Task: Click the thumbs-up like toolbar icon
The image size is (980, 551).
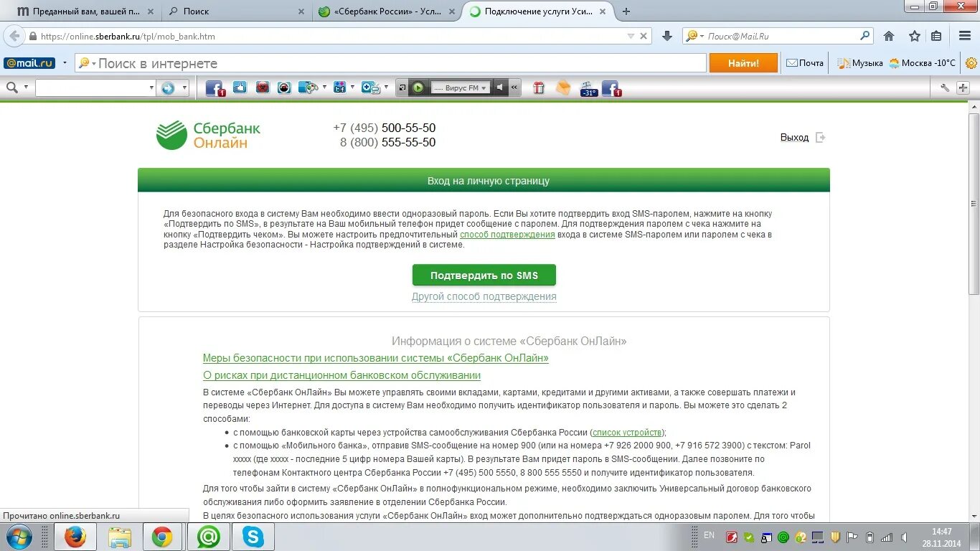Action: coord(240,88)
